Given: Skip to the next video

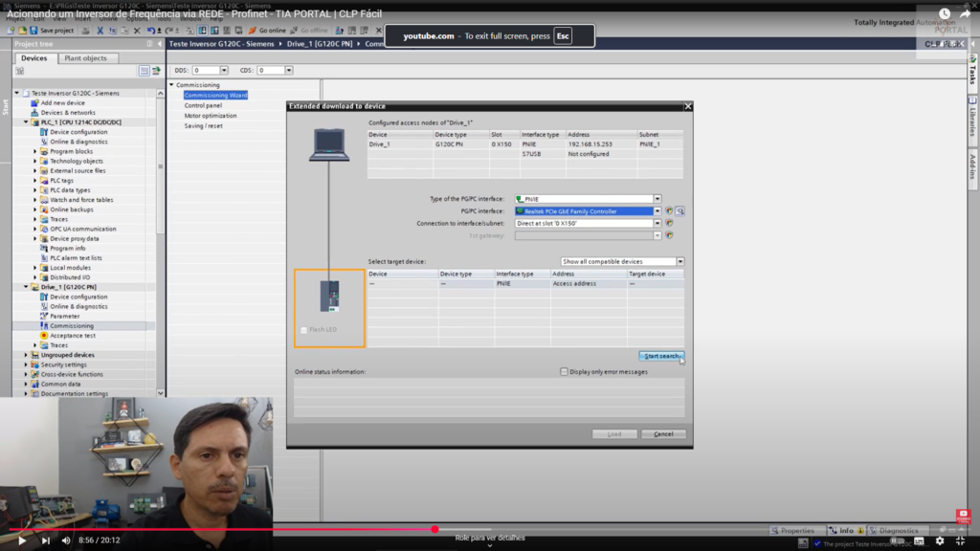Looking at the screenshot, I should pyautogui.click(x=46, y=540).
